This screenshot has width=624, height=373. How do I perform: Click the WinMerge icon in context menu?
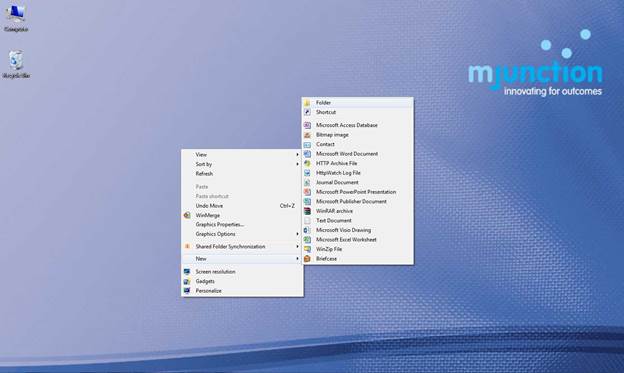coord(187,215)
